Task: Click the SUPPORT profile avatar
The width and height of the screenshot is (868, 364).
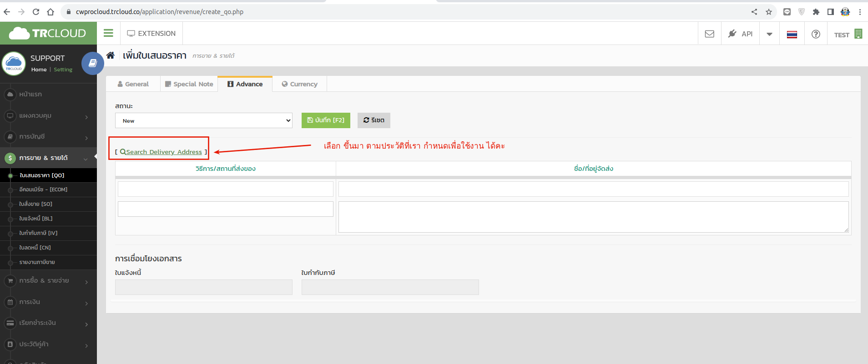Action: [x=14, y=63]
